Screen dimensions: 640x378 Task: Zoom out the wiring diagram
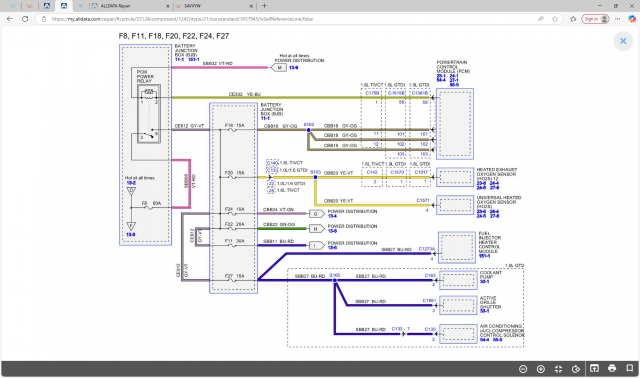point(523,369)
